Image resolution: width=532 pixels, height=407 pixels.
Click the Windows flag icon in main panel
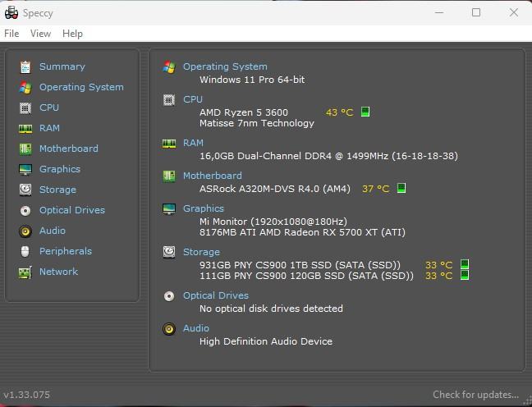point(169,66)
